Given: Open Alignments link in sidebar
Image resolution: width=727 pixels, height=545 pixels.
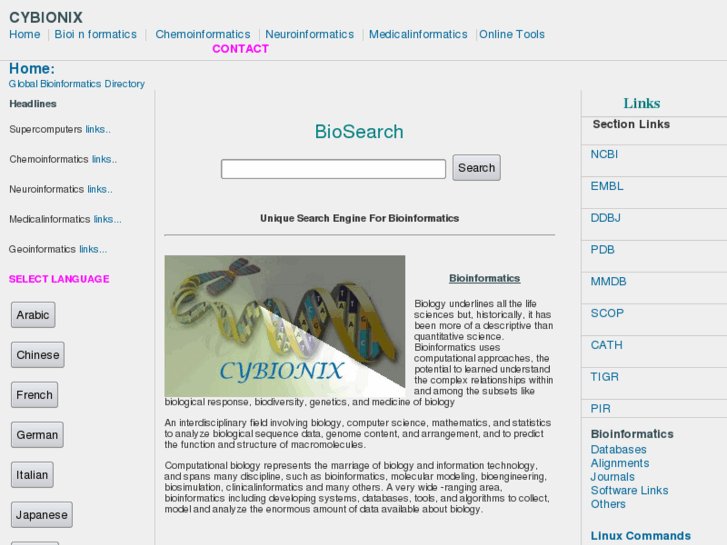Looking at the screenshot, I should (x=619, y=463).
